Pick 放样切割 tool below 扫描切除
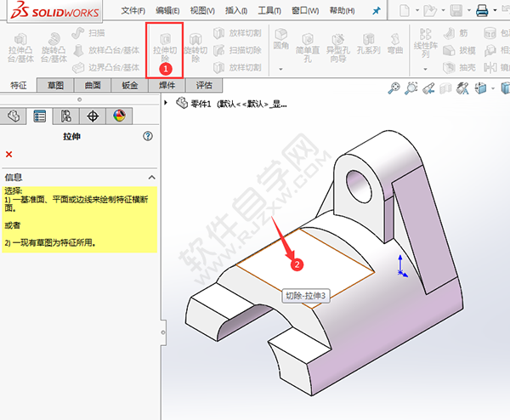Viewport: 510px width, 420px height. (x=237, y=67)
